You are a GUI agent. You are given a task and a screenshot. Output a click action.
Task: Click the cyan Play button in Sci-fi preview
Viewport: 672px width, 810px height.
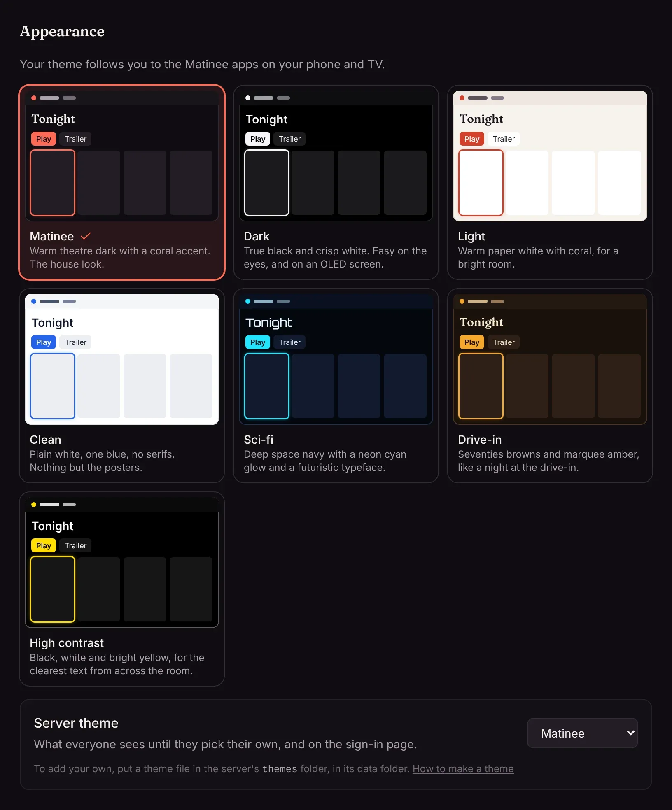[x=258, y=342]
